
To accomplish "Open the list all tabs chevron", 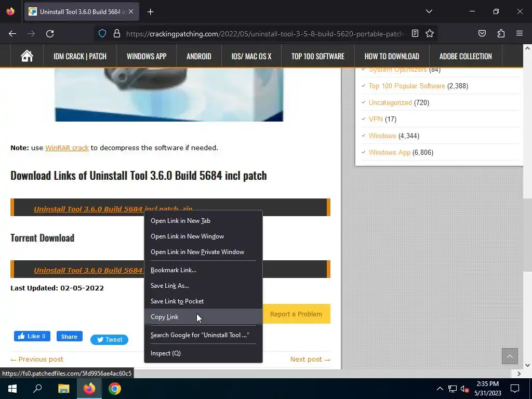I will 429,11.
